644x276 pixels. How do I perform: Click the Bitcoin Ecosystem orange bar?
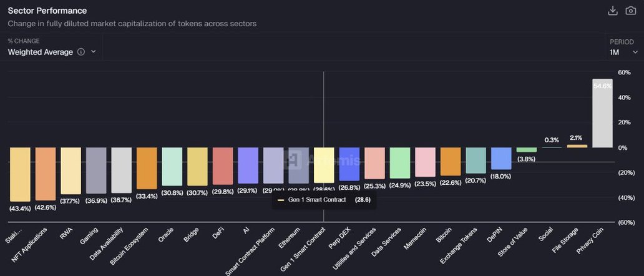(147, 168)
